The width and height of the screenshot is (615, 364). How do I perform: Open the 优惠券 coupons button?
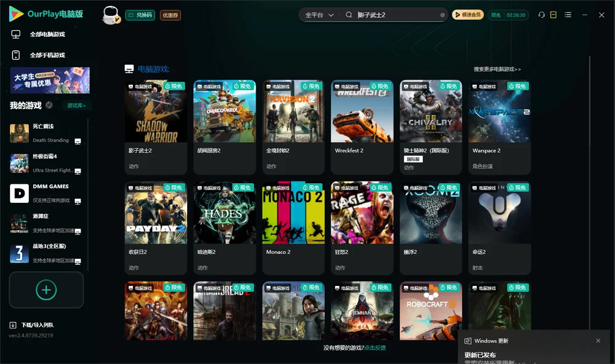pyautogui.click(x=170, y=15)
